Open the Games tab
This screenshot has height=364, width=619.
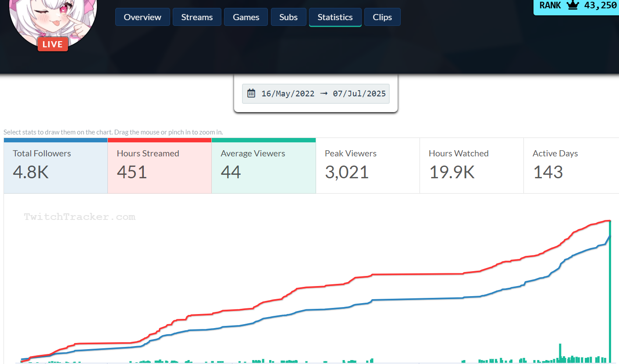(x=246, y=17)
